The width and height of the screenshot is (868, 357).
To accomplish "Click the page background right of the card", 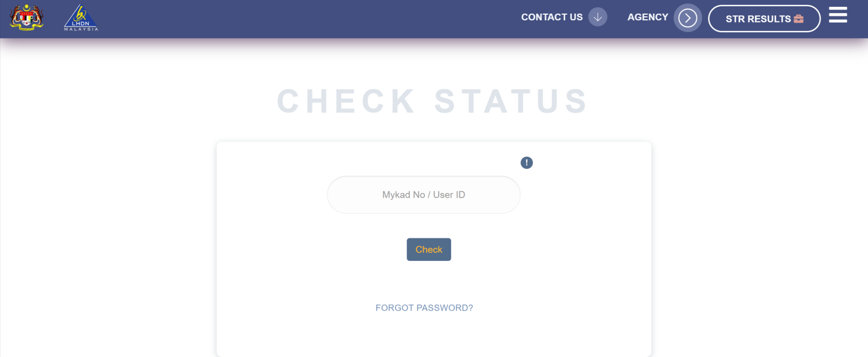I will (757, 226).
